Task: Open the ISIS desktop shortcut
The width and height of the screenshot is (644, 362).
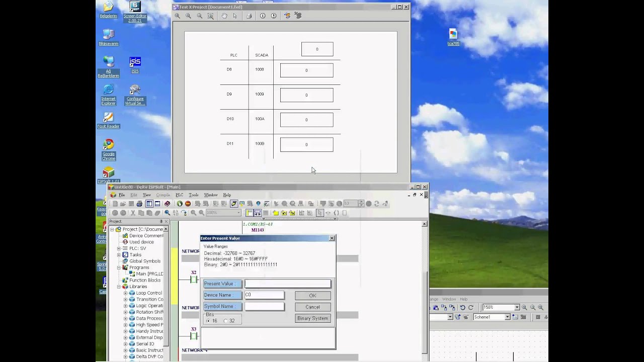Action: click(135, 65)
